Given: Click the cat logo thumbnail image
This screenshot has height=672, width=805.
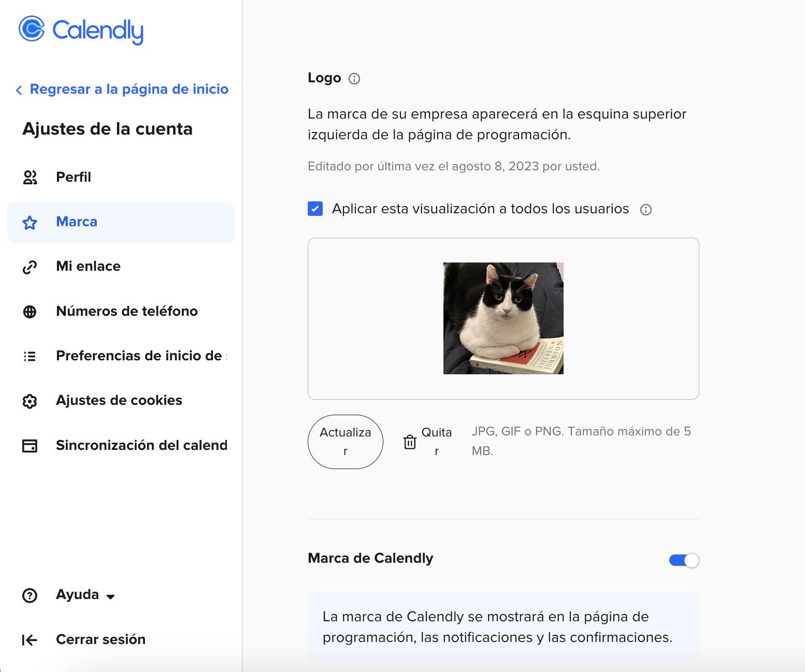Looking at the screenshot, I should click(504, 318).
